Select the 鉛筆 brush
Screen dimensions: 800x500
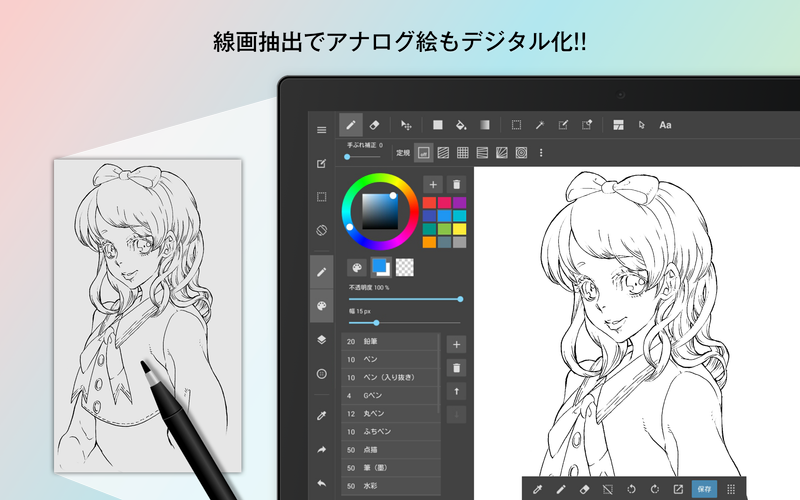point(390,341)
